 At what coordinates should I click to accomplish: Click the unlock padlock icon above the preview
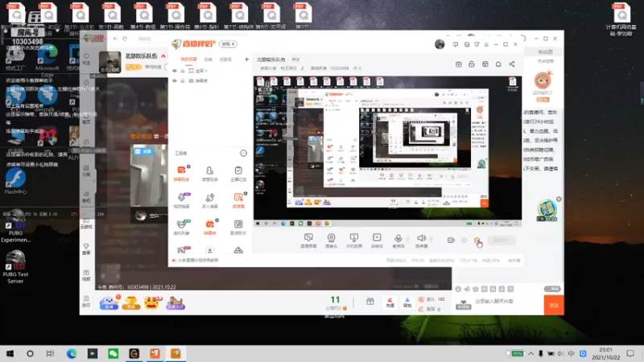[472, 64]
